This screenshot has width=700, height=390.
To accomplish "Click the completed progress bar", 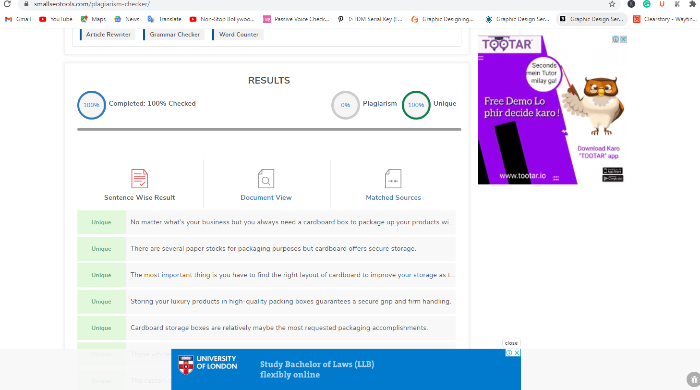I will coord(269,129).
